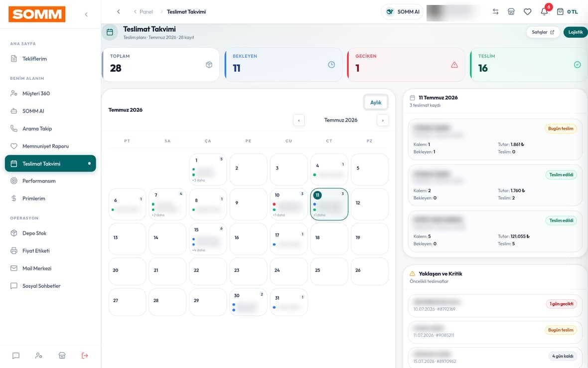Select July 10 on the calendar

click(289, 204)
